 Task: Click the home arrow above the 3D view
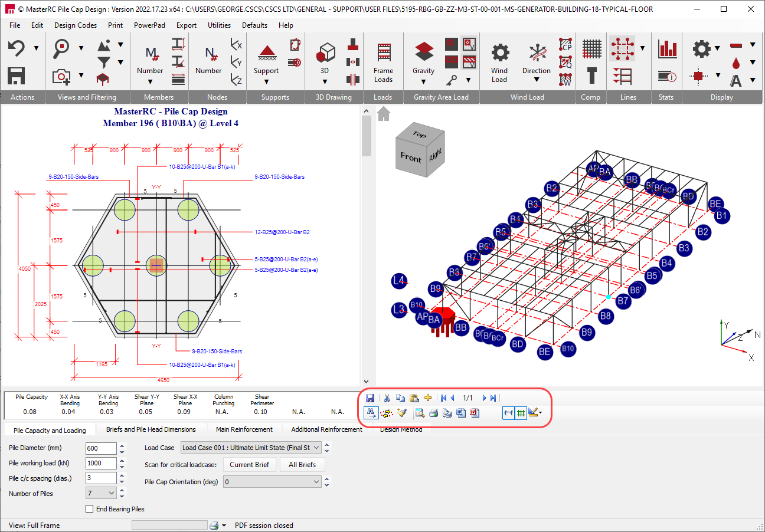tap(384, 113)
